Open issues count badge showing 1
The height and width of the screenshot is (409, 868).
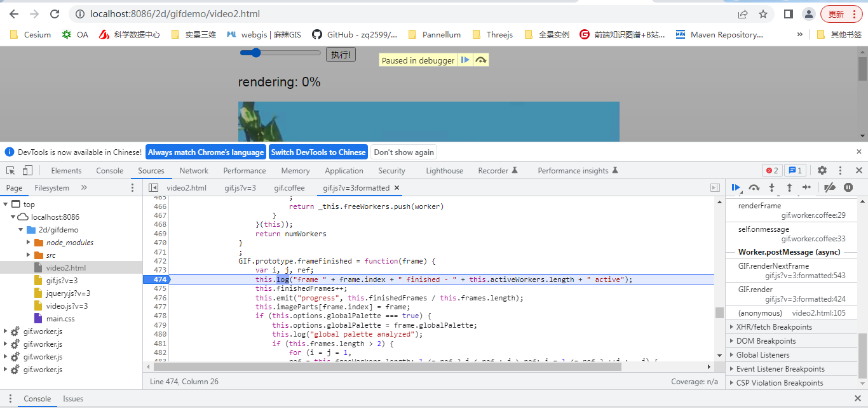tap(795, 170)
